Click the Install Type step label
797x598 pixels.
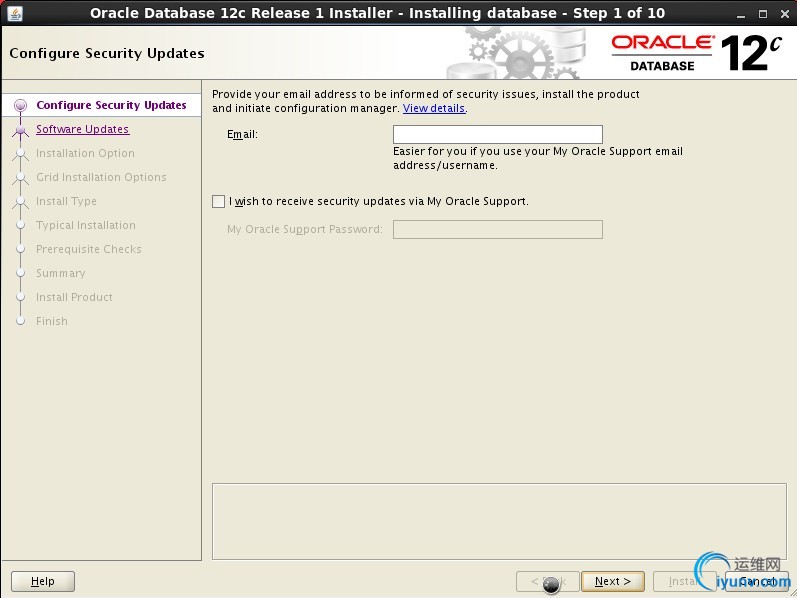66,201
